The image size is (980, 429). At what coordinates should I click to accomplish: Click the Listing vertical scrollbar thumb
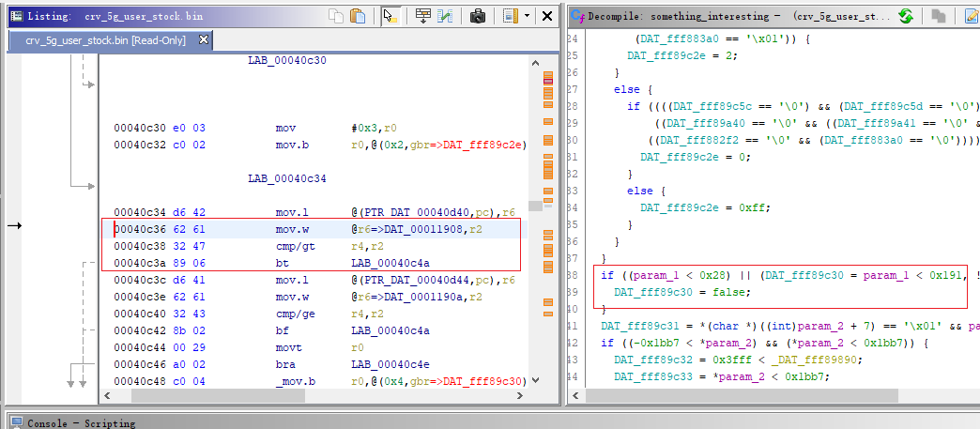(x=534, y=207)
